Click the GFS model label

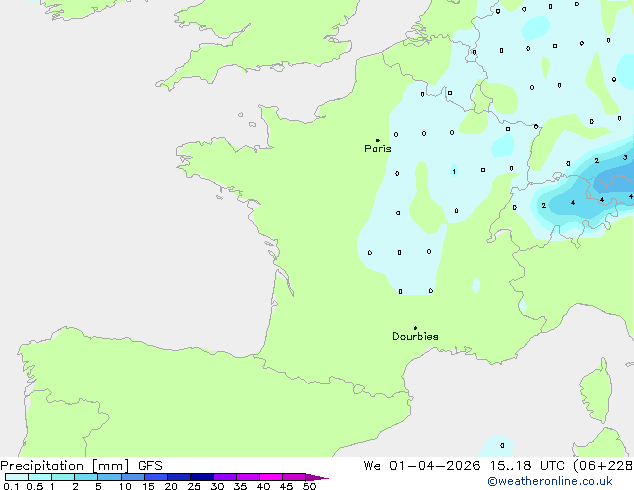pos(150,466)
